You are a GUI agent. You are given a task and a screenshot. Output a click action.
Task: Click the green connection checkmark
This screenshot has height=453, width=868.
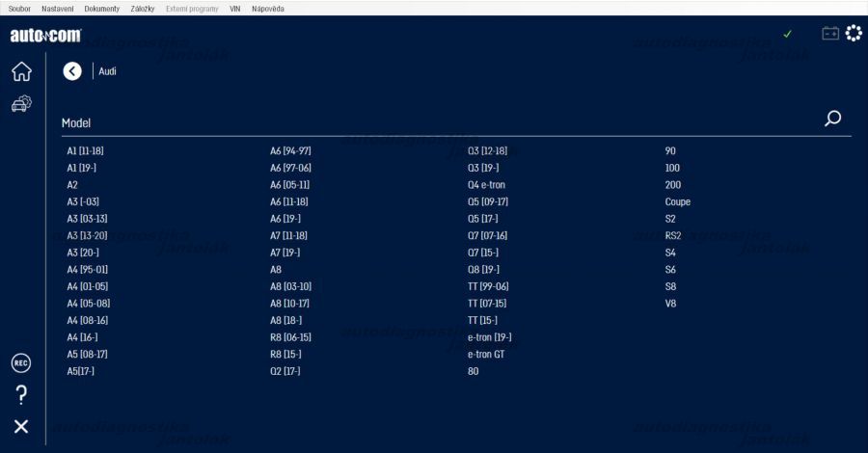pyautogui.click(x=787, y=35)
